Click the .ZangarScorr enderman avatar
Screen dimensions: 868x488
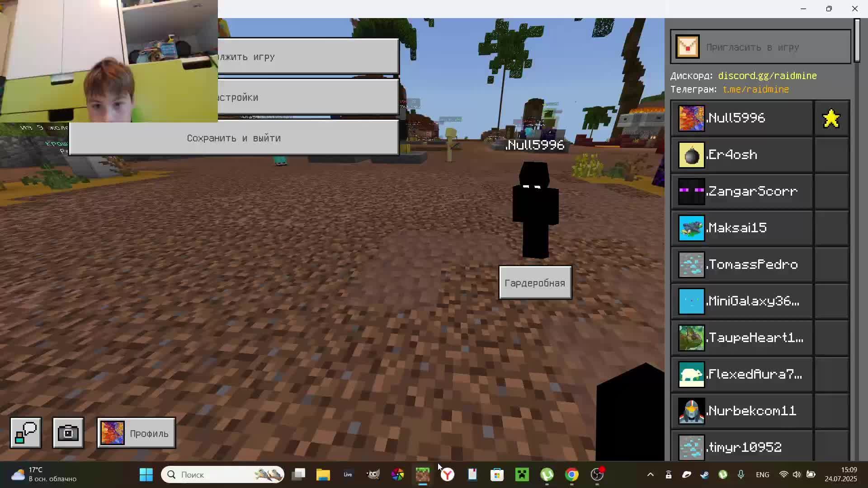pyautogui.click(x=691, y=192)
